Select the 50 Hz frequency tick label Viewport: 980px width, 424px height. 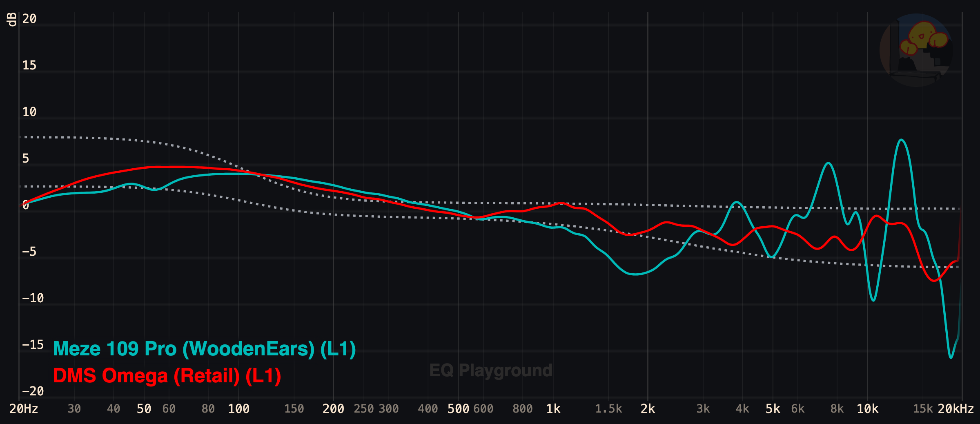pos(144,409)
